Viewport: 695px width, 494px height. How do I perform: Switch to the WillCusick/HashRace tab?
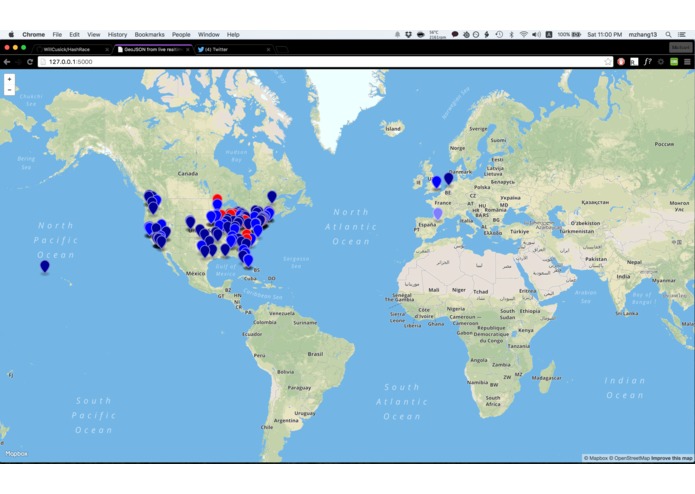[x=71, y=50]
